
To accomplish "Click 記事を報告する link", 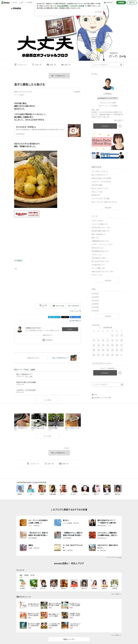I will (75, 320).
